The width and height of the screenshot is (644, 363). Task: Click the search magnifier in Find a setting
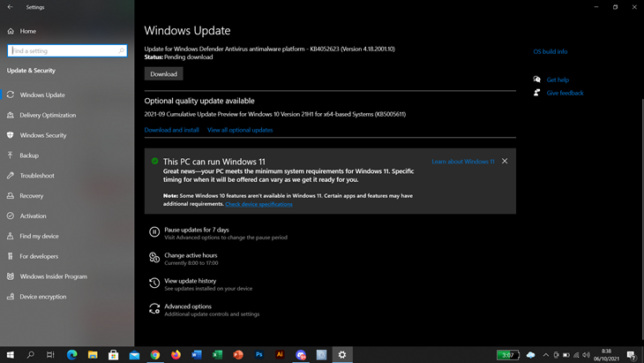coord(121,50)
